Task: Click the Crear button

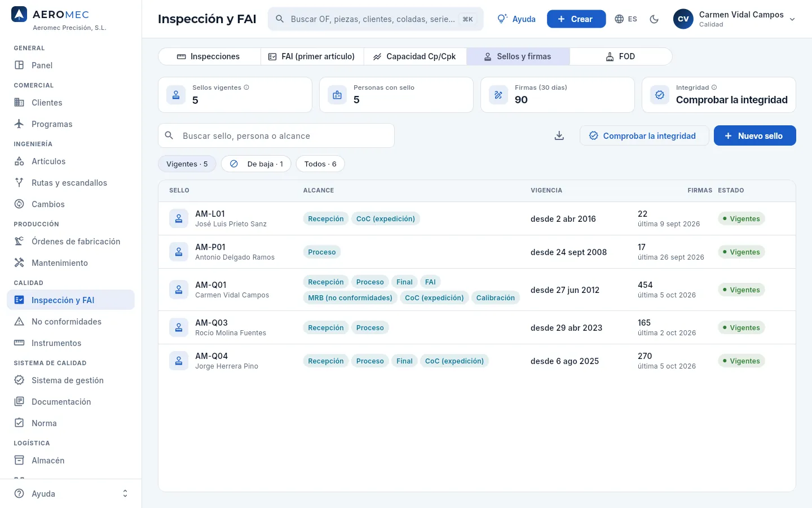Action: coord(576,19)
